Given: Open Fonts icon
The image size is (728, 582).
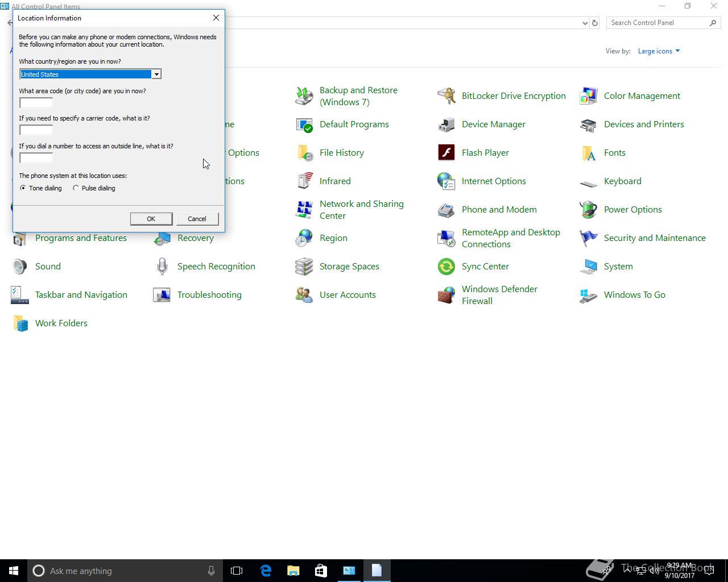Looking at the screenshot, I should click(589, 153).
